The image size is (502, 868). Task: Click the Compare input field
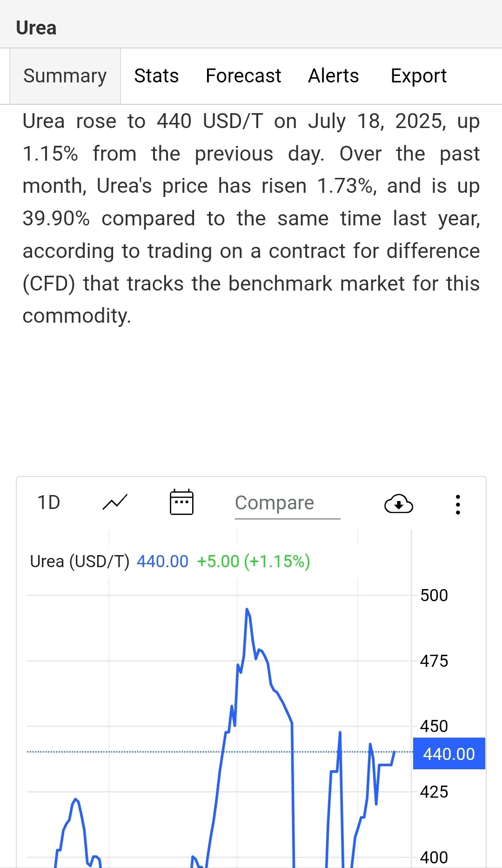pos(287,503)
